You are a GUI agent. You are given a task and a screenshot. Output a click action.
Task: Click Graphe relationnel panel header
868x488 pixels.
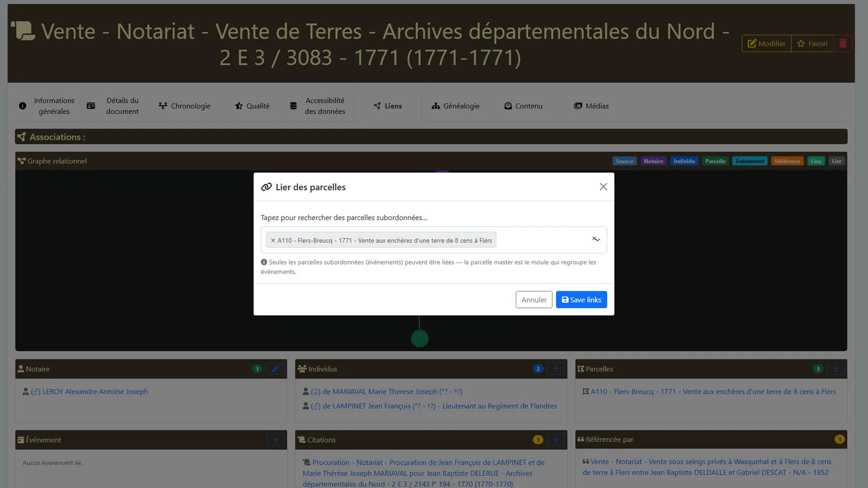click(x=431, y=161)
